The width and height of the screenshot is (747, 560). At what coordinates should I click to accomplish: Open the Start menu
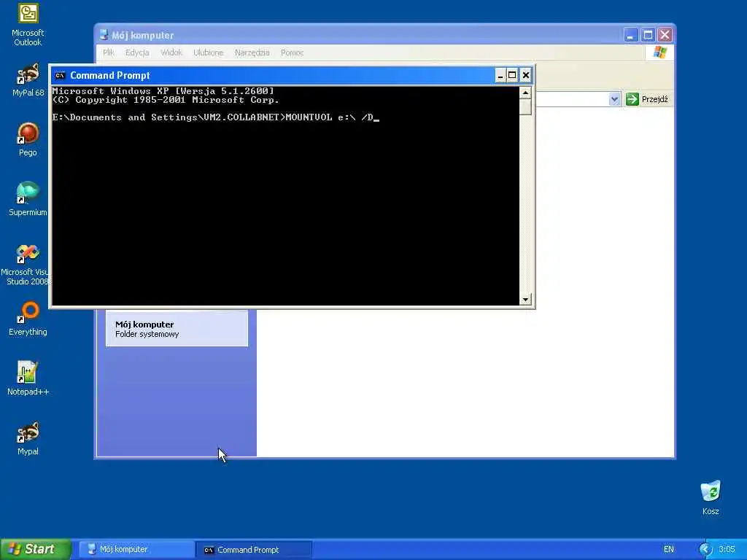(36, 549)
